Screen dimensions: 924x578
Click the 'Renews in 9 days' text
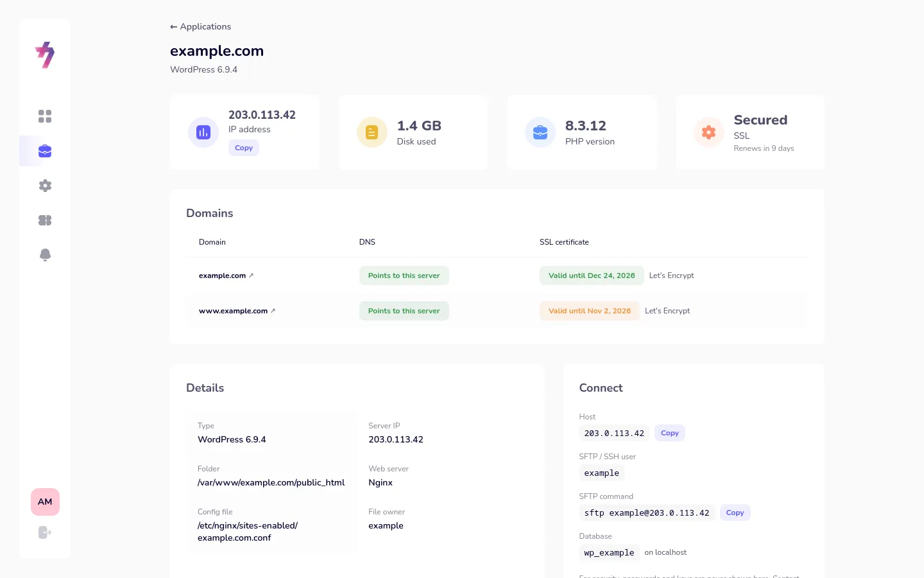(x=764, y=148)
